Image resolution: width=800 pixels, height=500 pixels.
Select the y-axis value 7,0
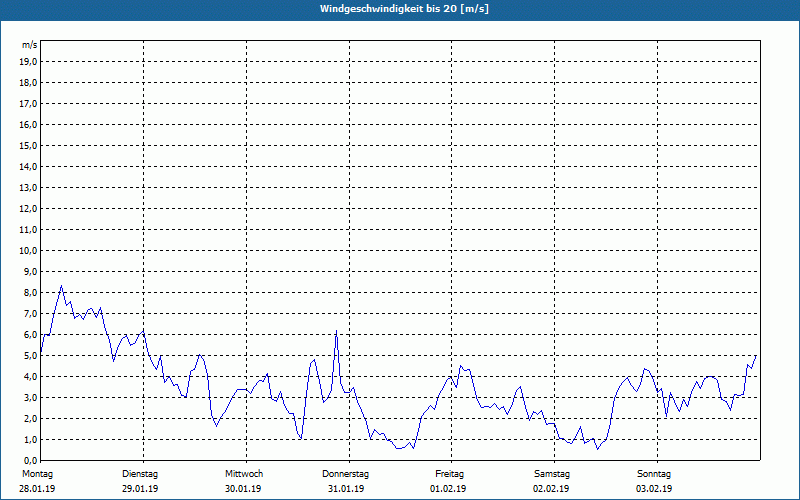pos(30,313)
